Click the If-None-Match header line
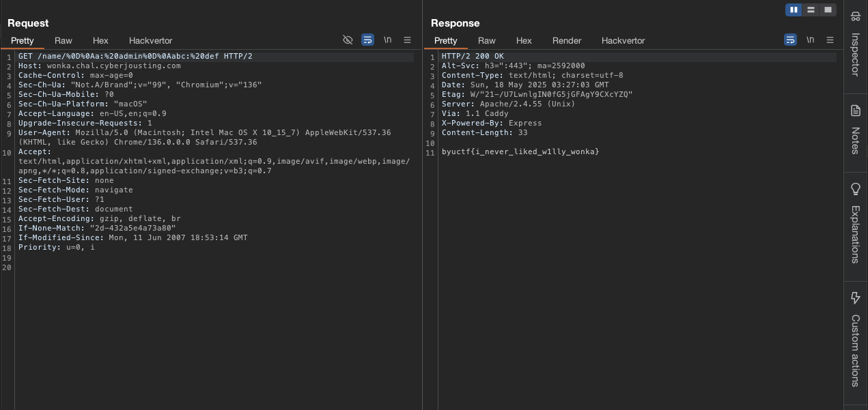 (x=97, y=229)
